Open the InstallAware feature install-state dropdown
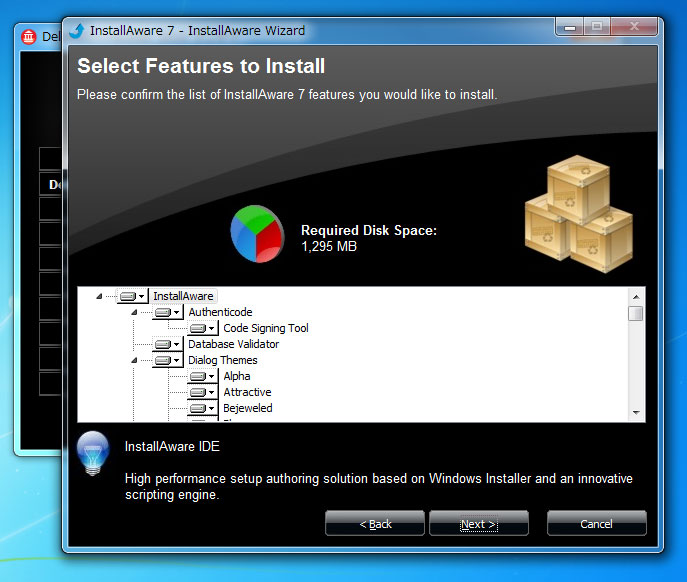 (x=132, y=296)
